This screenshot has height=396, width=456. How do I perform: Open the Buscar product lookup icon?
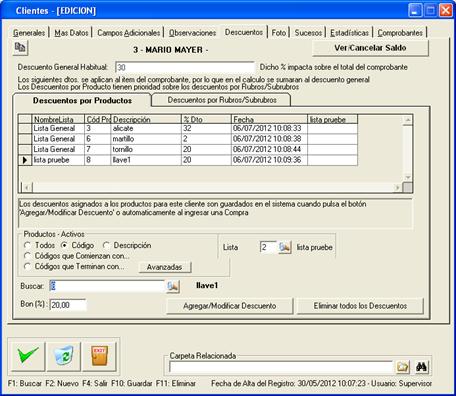tap(173, 286)
